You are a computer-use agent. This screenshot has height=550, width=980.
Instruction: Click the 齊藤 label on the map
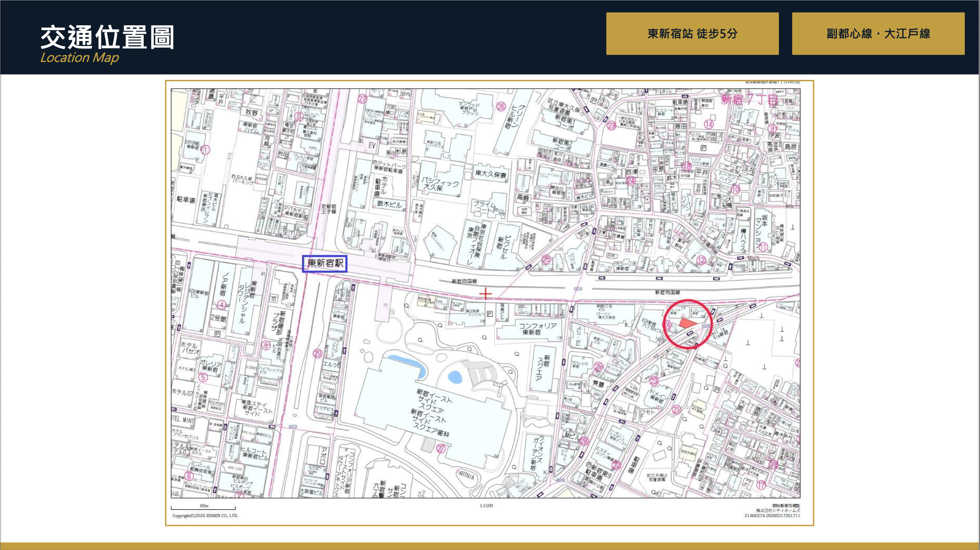pyautogui.click(x=599, y=384)
